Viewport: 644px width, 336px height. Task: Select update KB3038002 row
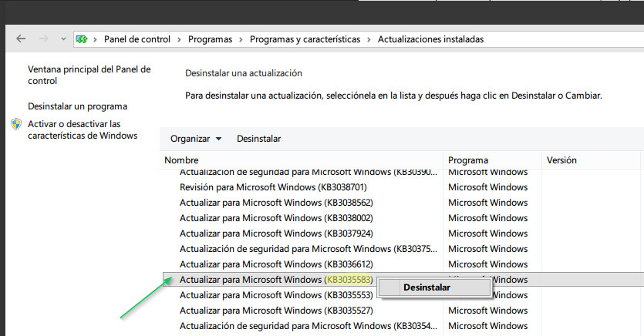pos(276,218)
